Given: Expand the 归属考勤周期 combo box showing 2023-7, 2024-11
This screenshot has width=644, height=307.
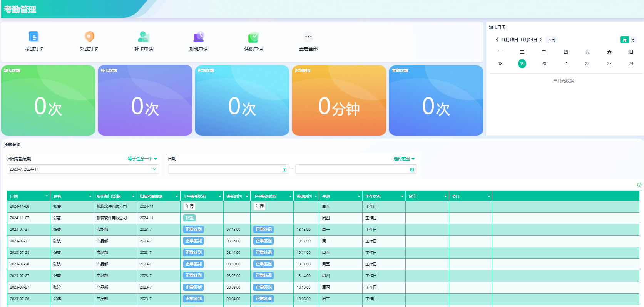Looking at the screenshot, I should tap(83, 169).
